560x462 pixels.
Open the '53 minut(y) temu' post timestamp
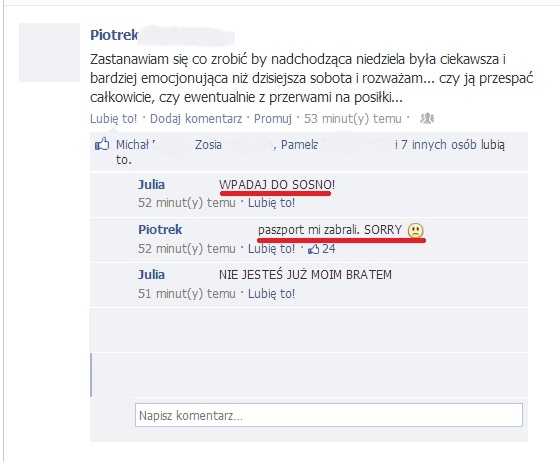click(352, 119)
